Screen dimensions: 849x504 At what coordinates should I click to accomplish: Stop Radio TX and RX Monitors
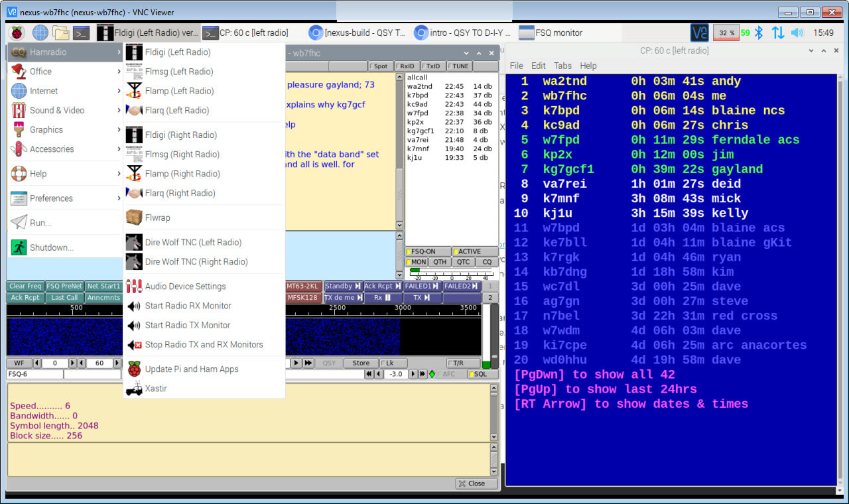pos(204,344)
